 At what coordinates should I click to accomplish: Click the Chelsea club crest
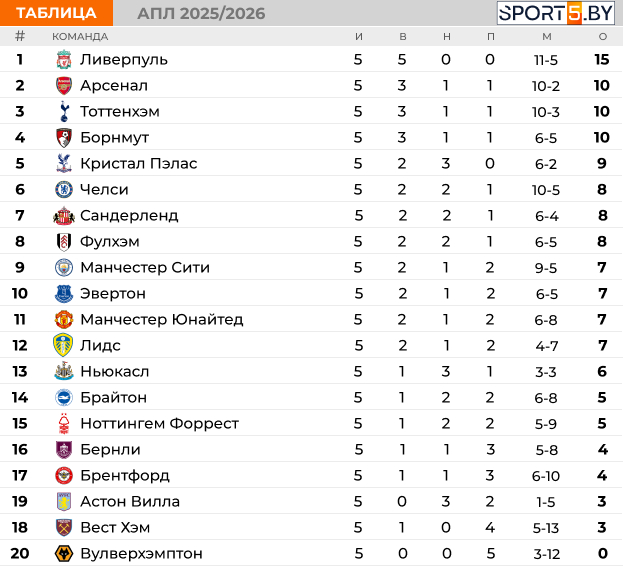pos(64,189)
